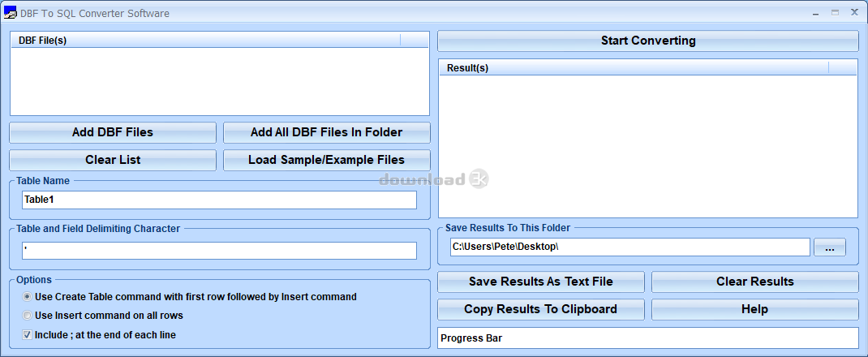Click the DBF File(s) column header
The image size is (868, 357).
click(x=206, y=41)
